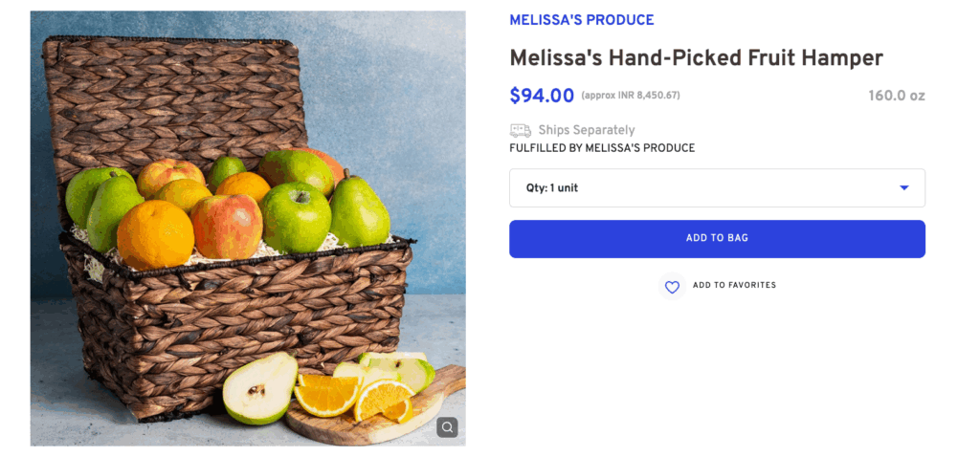980x457 pixels.
Task: Click the large whole orange in the basket
Action: coord(155,234)
